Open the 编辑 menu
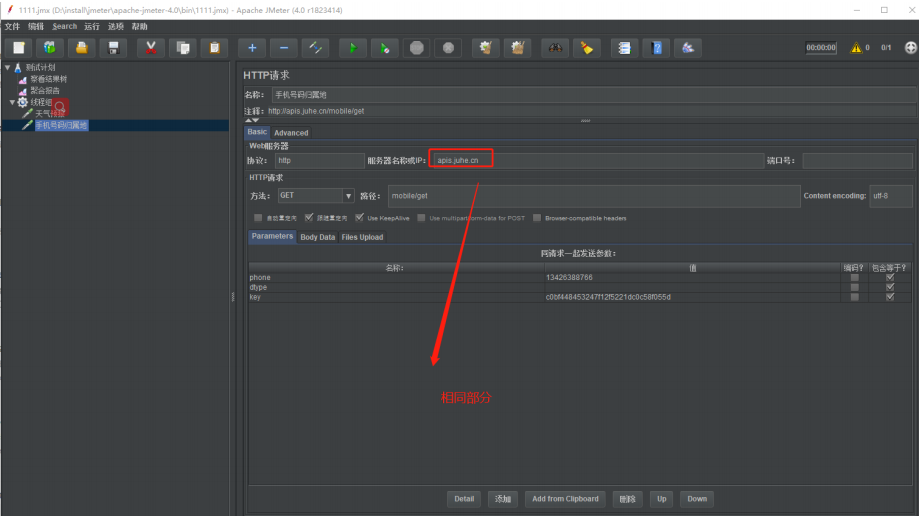920x521 pixels. pyautogui.click(x=36, y=26)
